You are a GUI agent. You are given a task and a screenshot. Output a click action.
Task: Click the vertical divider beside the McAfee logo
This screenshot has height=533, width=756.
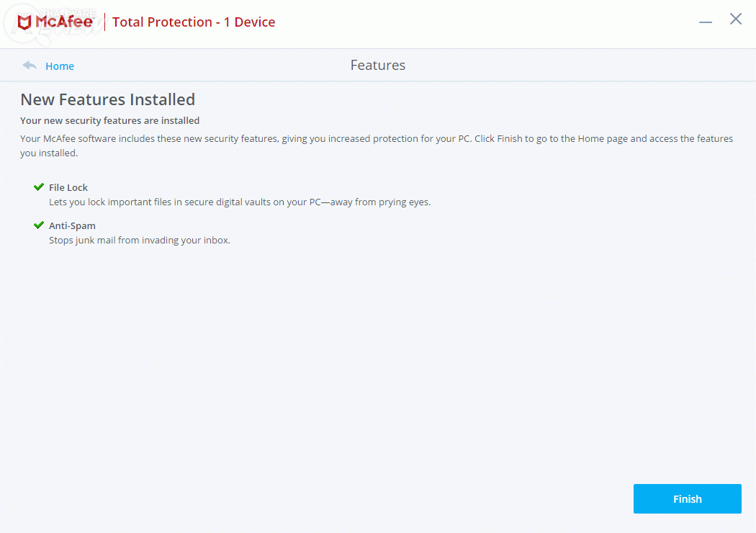[x=105, y=22]
